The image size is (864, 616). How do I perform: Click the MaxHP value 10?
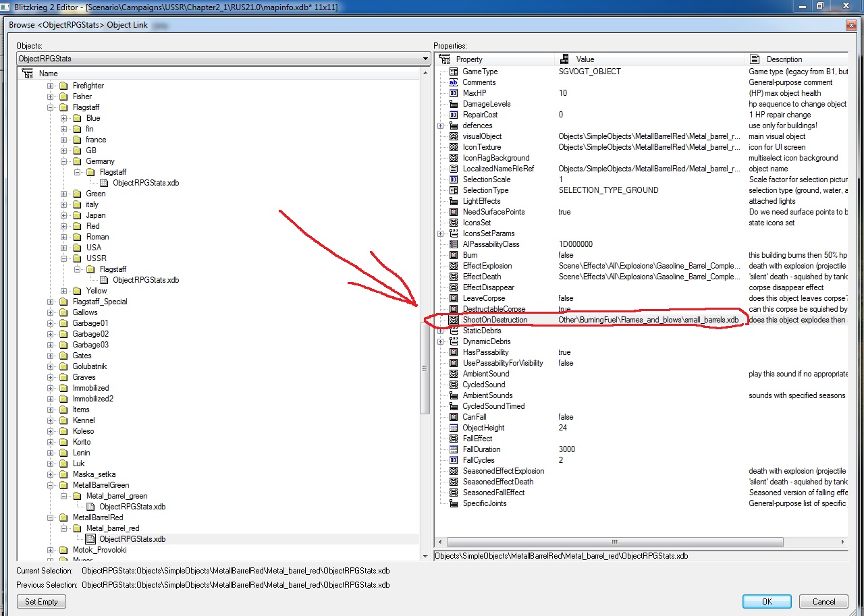coord(563,93)
